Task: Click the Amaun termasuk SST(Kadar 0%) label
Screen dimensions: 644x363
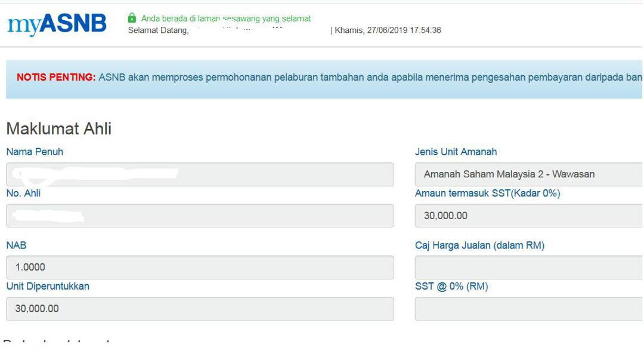Action: [x=488, y=193]
